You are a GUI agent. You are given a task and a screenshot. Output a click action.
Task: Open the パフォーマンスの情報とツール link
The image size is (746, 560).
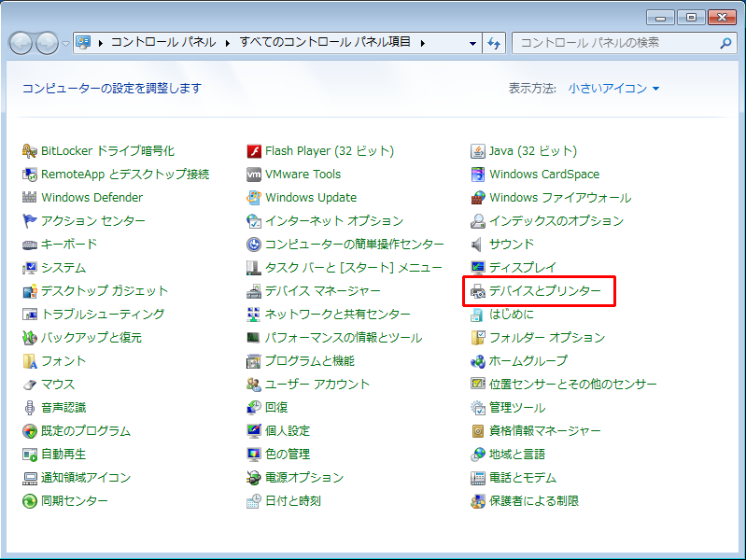pyautogui.click(x=344, y=338)
